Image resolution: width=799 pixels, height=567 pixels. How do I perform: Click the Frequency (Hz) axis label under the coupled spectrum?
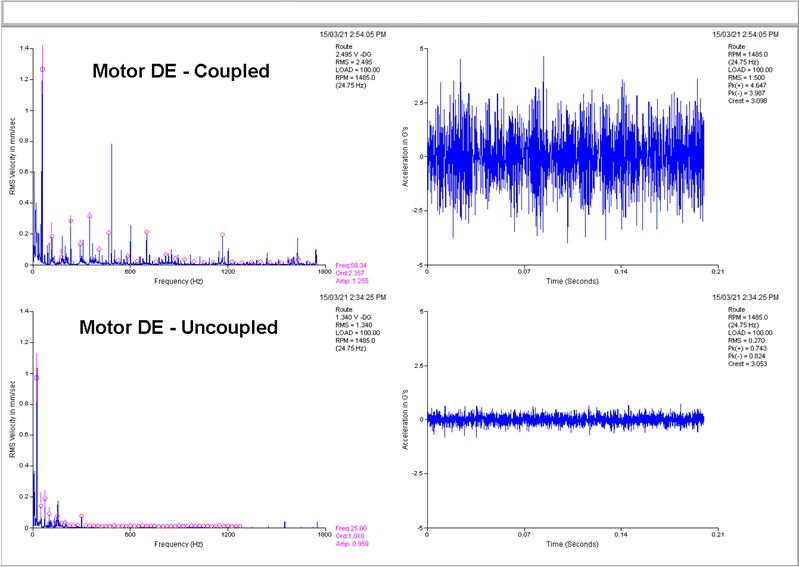click(178, 281)
